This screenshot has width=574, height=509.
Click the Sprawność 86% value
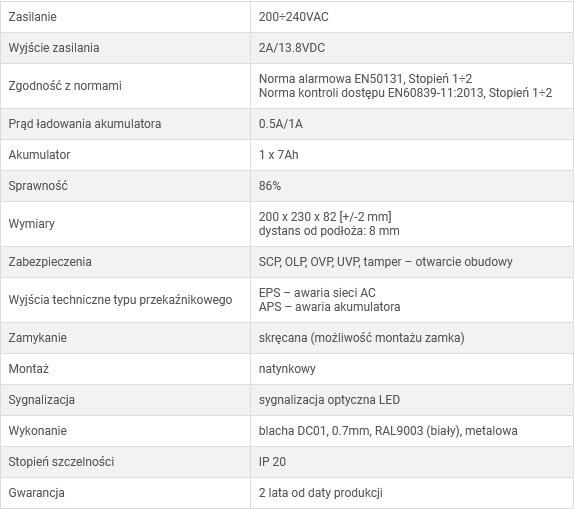click(x=270, y=186)
